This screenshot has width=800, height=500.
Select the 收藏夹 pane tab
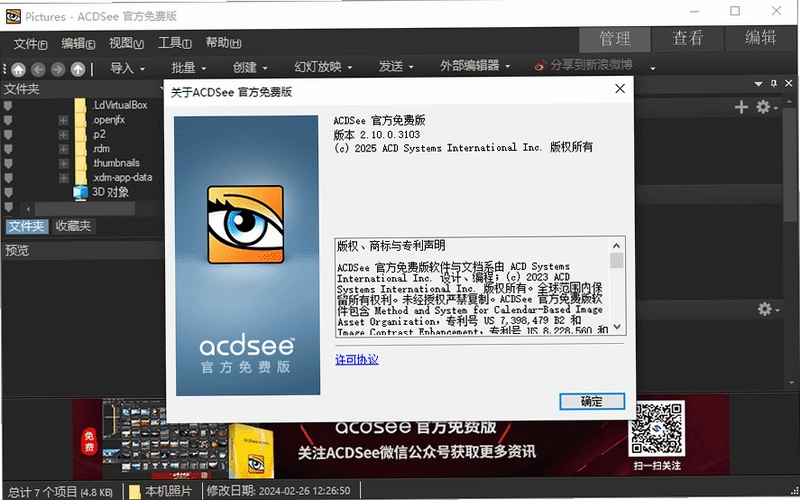[x=73, y=226]
